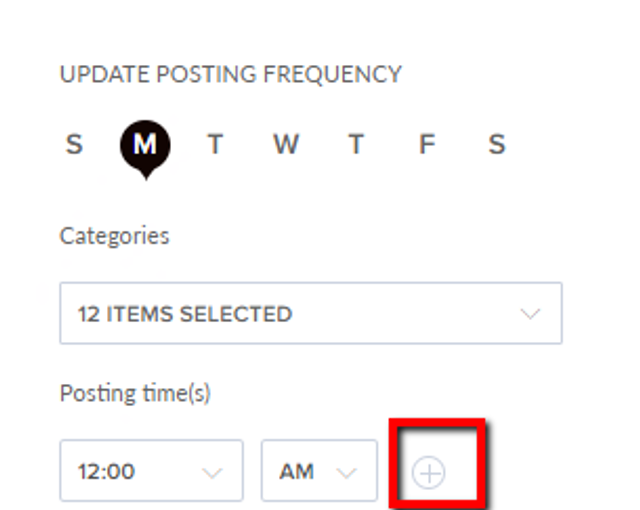Open the 12:00 time dropdown
Screen dimensions: 640x510
pos(151,470)
